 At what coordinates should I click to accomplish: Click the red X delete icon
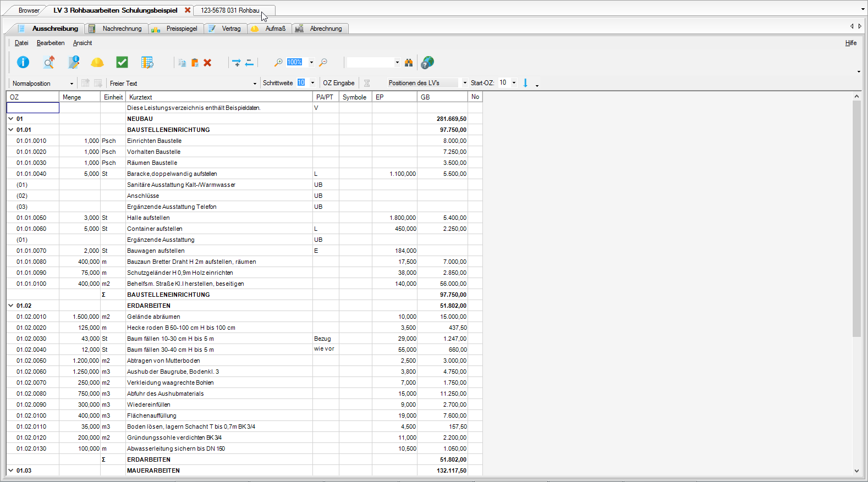[x=207, y=63]
